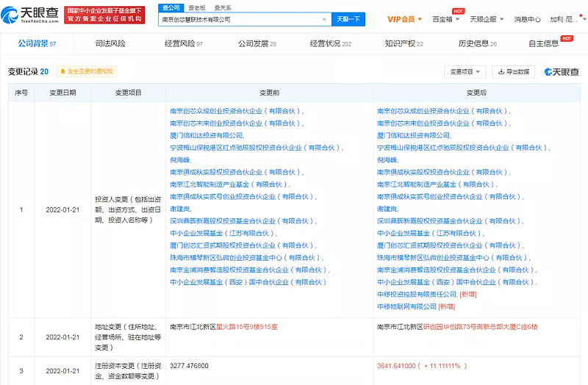Switch to 历史信息 26 tab
The image size is (588, 385).
[x=477, y=43]
